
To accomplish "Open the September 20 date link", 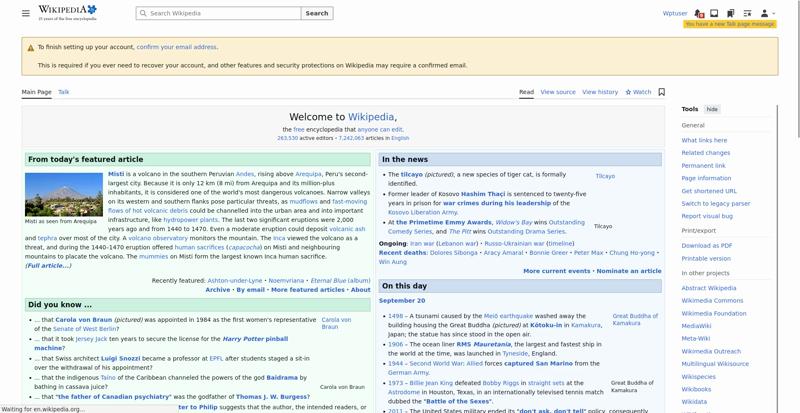I will point(402,301).
